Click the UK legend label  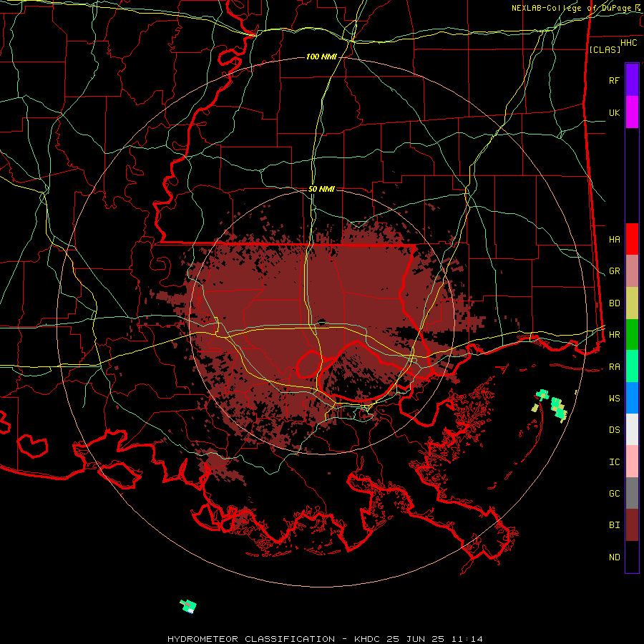click(x=614, y=112)
